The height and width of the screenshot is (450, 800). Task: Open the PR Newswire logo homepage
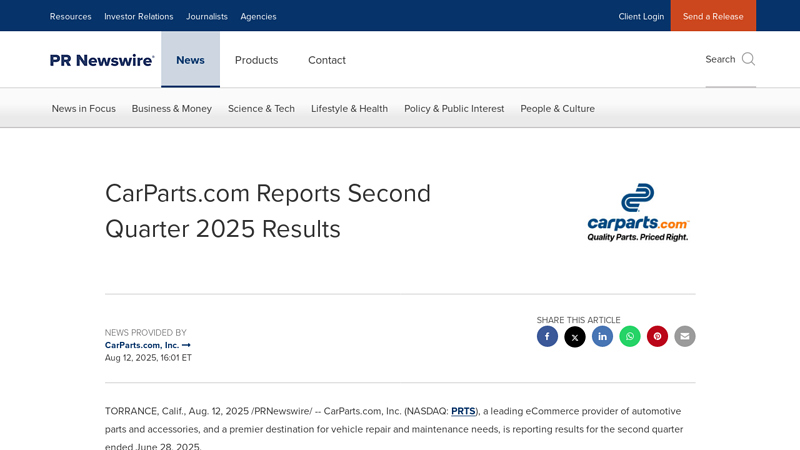point(102,60)
